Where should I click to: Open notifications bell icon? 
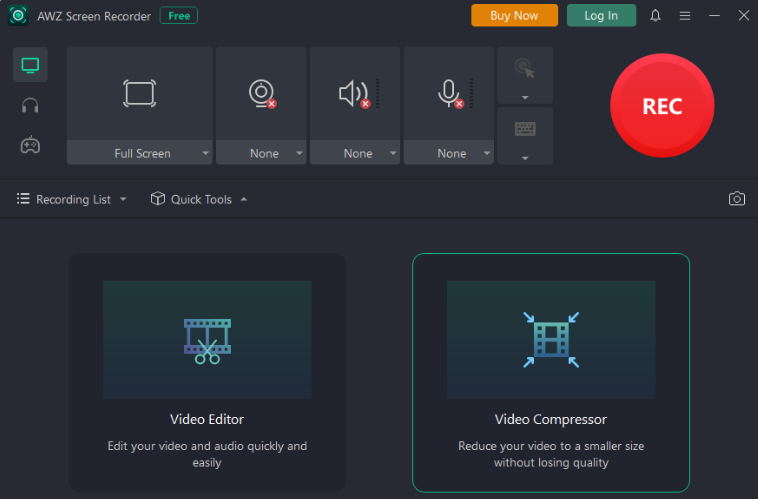(x=655, y=15)
